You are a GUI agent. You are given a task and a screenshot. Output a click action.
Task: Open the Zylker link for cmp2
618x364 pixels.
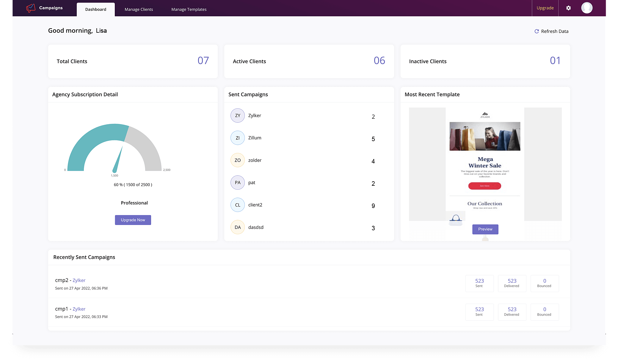[79, 280]
